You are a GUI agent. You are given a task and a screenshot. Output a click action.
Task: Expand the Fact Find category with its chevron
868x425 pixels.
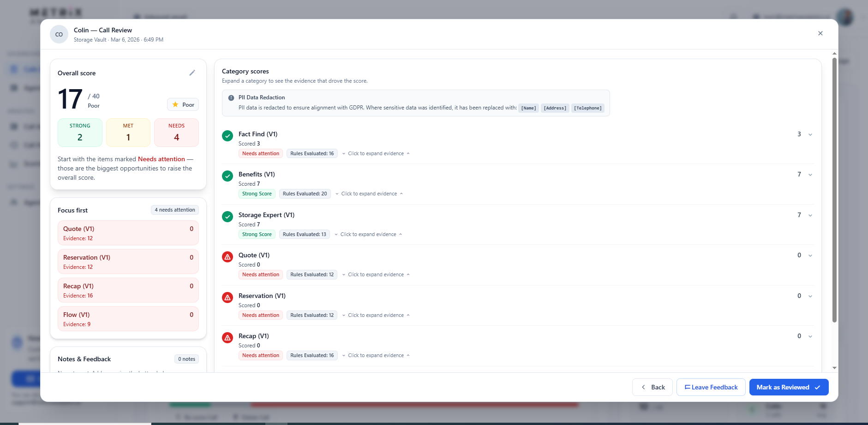(x=810, y=134)
